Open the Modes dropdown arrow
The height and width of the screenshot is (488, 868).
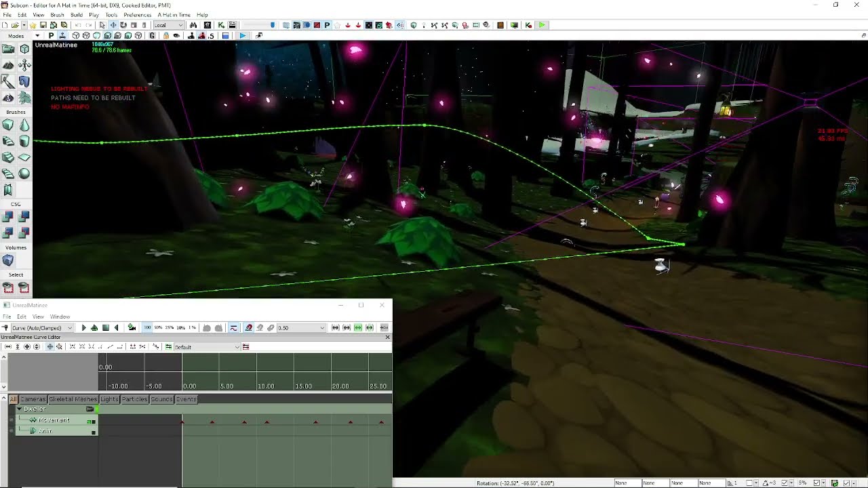coord(37,35)
